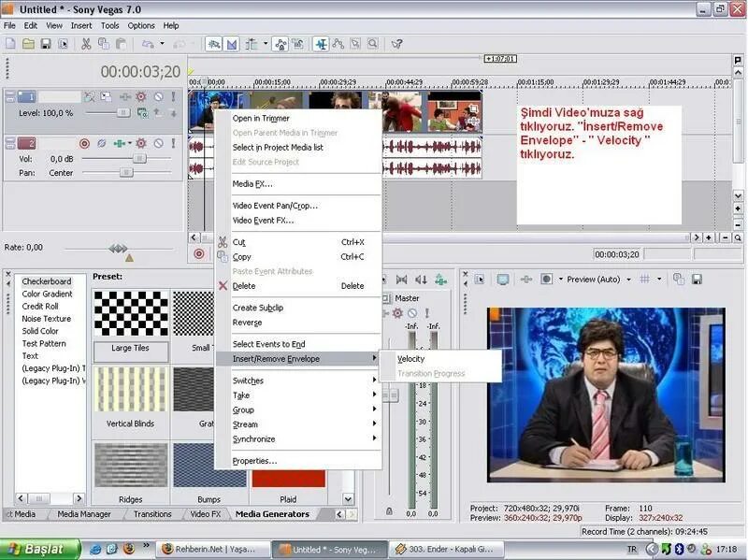Click the Paste icon in the toolbar
Image resolution: width=748 pixels, height=560 pixels.
coord(122,44)
